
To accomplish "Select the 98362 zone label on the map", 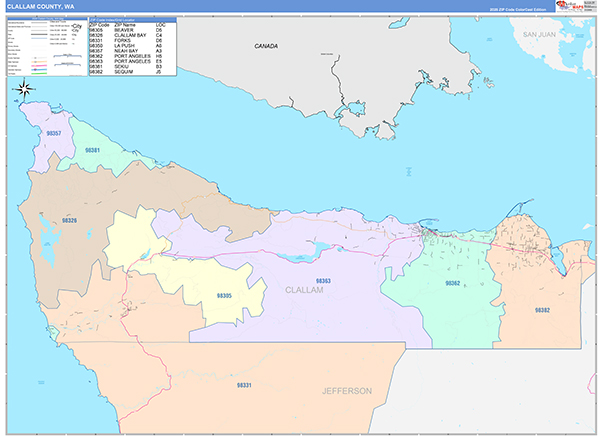I will click(452, 283).
